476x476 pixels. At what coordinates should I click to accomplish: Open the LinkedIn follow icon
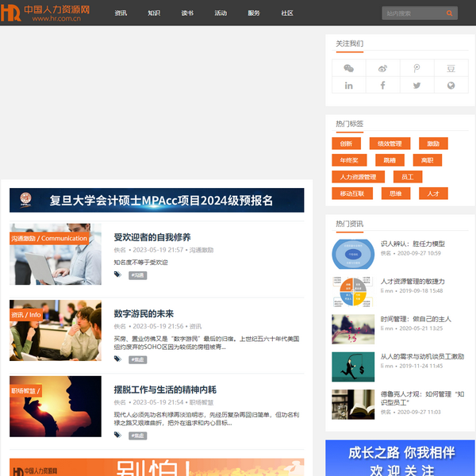348,86
